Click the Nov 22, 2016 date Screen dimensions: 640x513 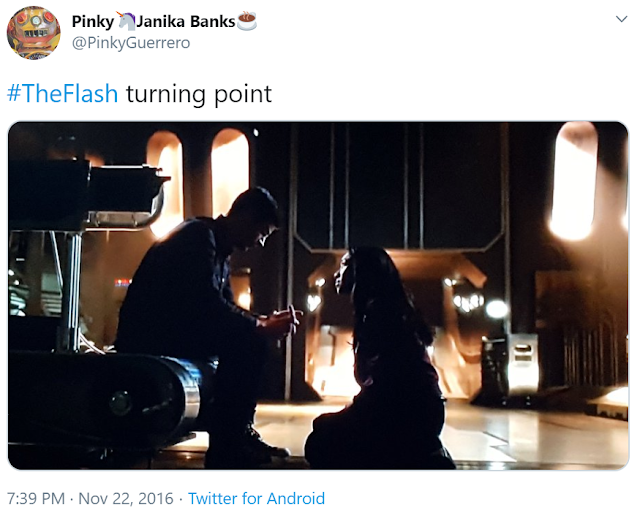pos(126,498)
